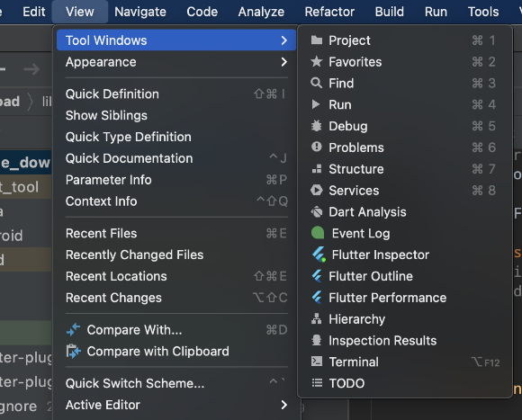Click the Flutter Inspector logo icon
This screenshot has height=420, width=522.
pyautogui.click(x=319, y=255)
